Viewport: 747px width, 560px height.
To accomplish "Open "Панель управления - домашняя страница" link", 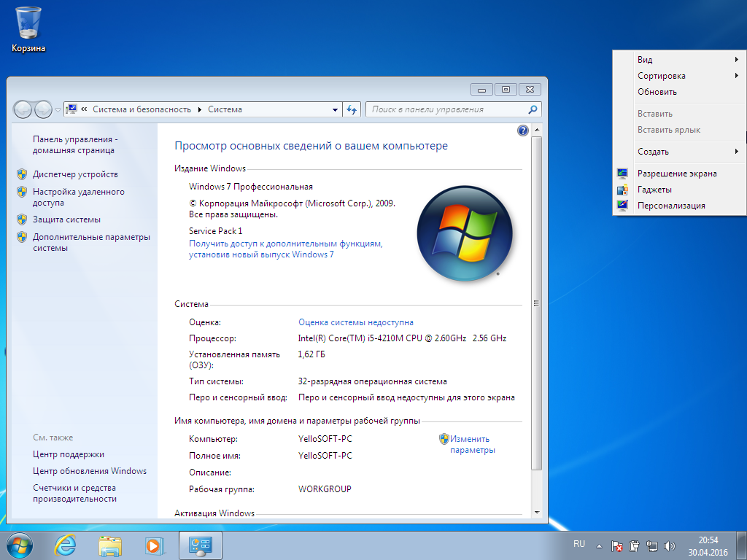I will click(x=75, y=145).
